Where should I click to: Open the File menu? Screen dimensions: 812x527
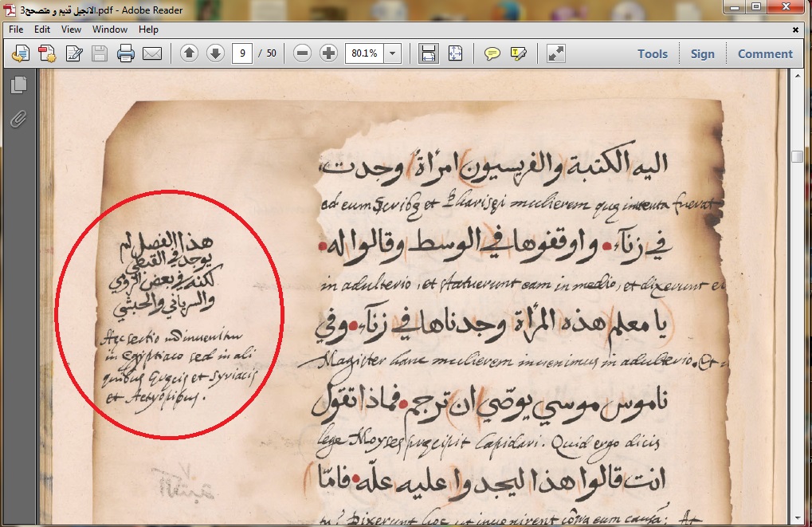tap(18, 29)
